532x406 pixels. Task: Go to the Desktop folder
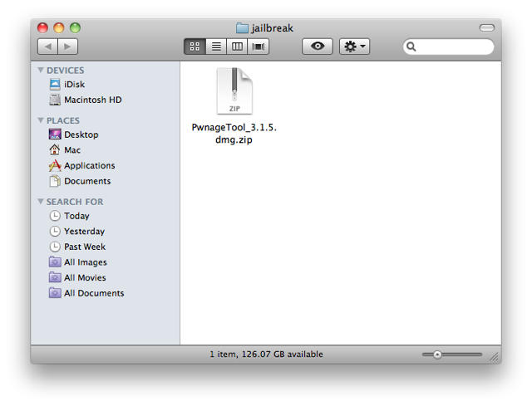tap(81, 135)
